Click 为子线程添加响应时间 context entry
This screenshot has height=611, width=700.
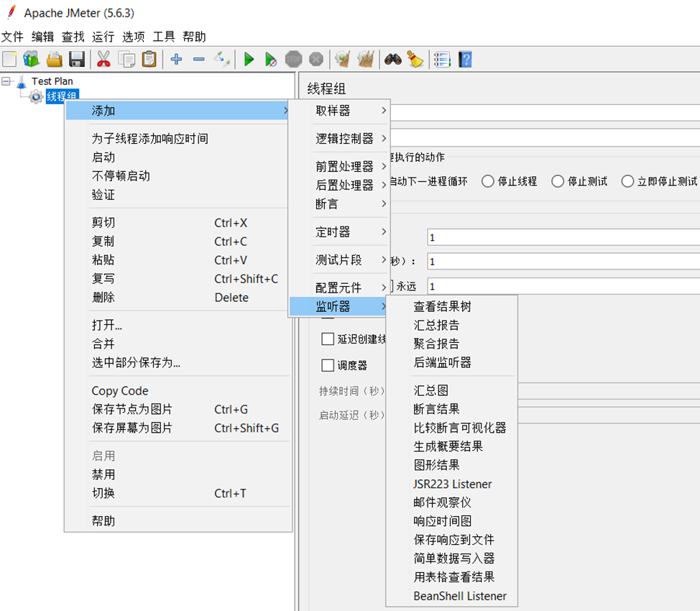point(178,139)
